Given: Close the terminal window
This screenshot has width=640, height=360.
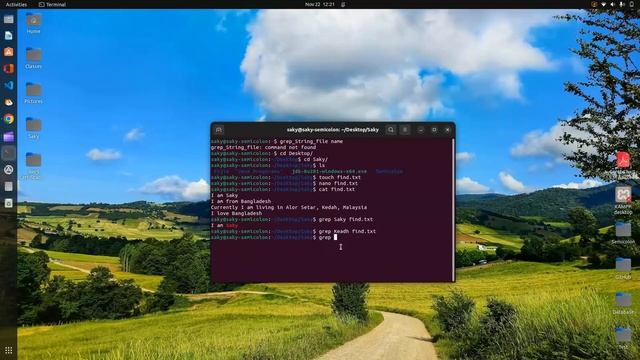Looking at the screenshot, I should [x=447, y=130].
